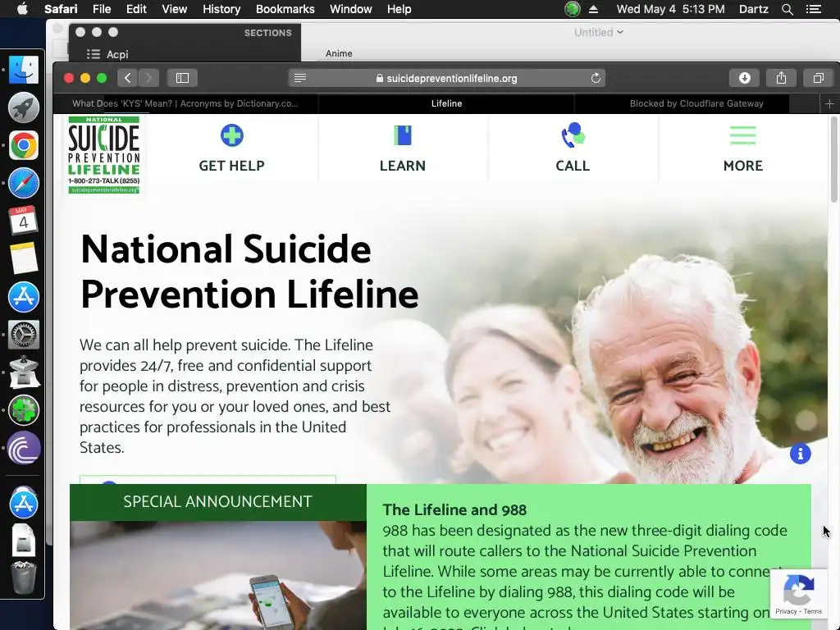Click the suicidepreventionlifeline.org address field

(x=447, y=78)
